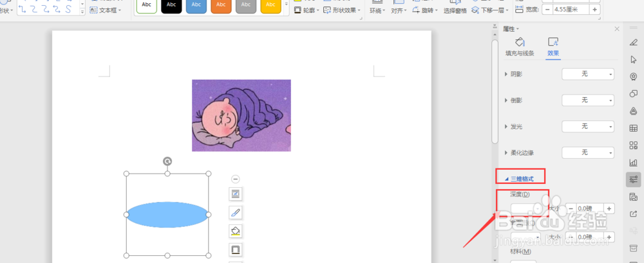Open the 柔化边缘 preset dropdown showing 无
The width and height of the screenshot is (644, 263).
588,152
